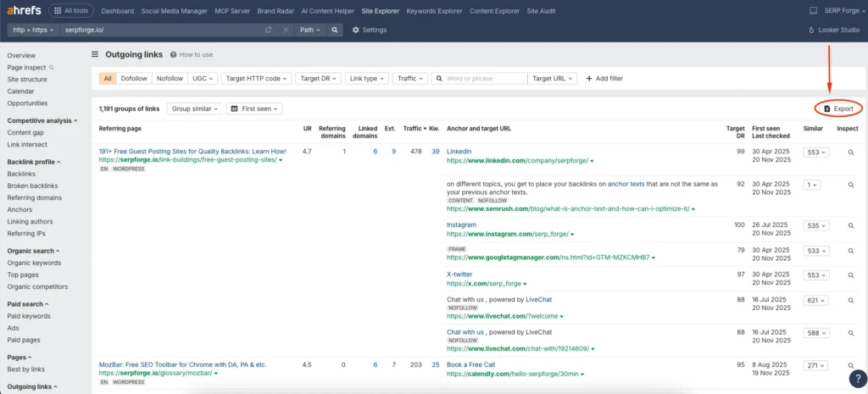868x394 pixels.
Task: Open Content gap in sidebar
Action: click(25, 132)
